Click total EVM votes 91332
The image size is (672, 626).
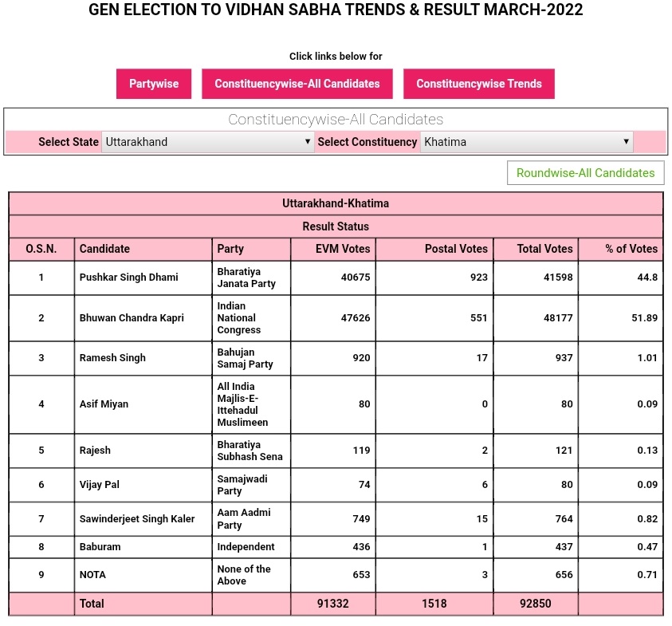(333, 604)
